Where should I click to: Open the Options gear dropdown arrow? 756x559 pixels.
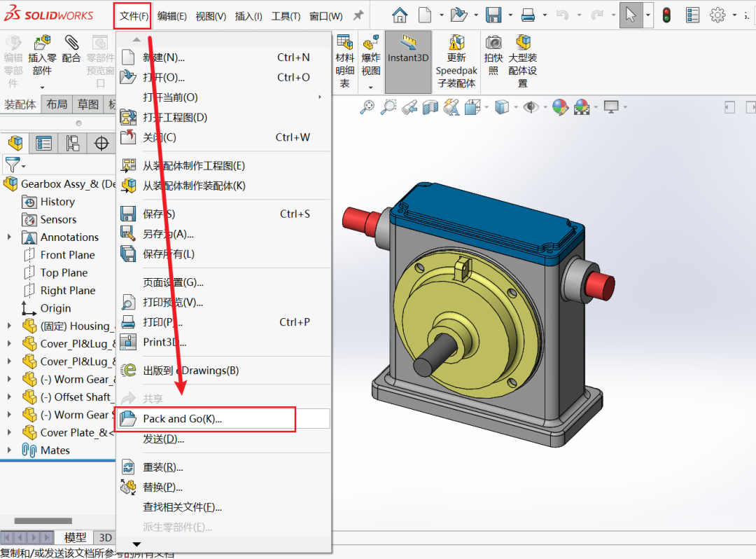coord(734,15)
